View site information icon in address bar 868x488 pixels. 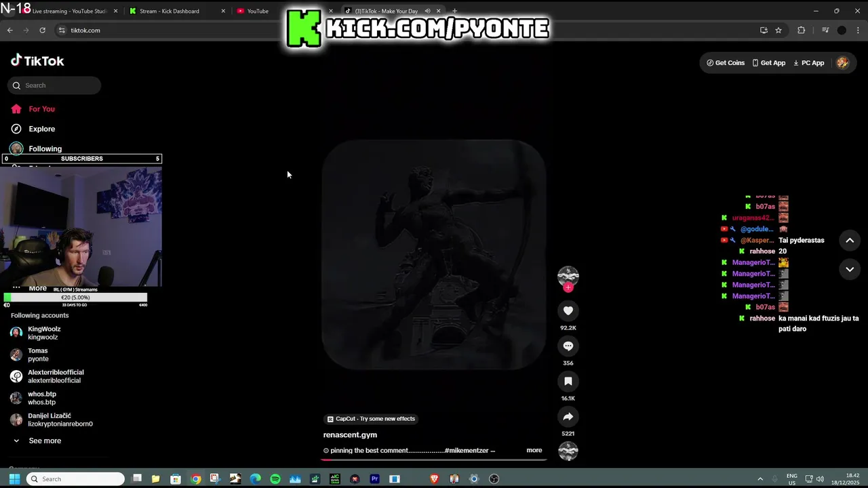tap(62, 30)
